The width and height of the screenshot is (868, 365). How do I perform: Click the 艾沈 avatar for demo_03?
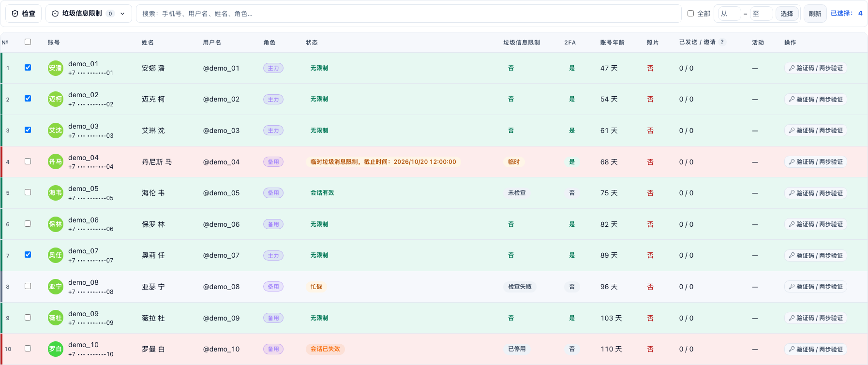(56, 131)
